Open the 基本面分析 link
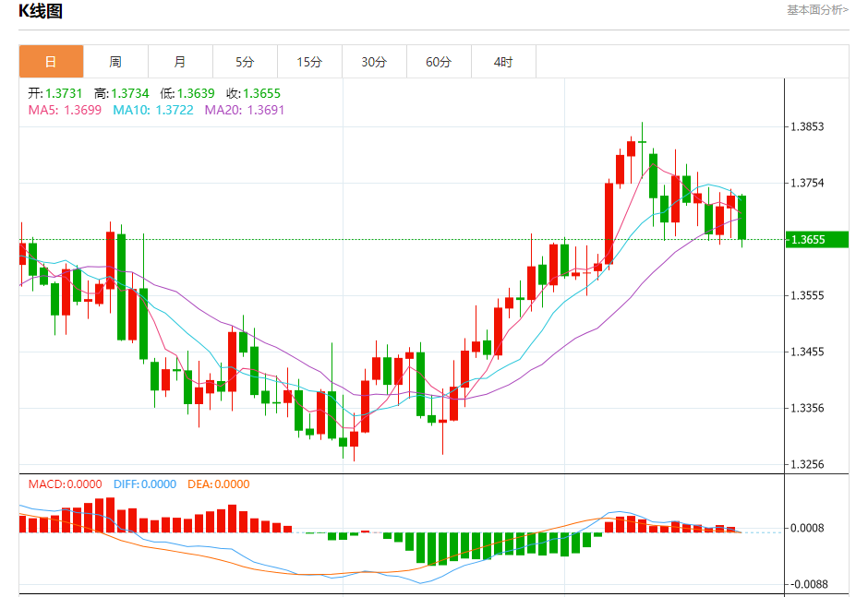Screen dimensions: 868x597 (817, 10)
